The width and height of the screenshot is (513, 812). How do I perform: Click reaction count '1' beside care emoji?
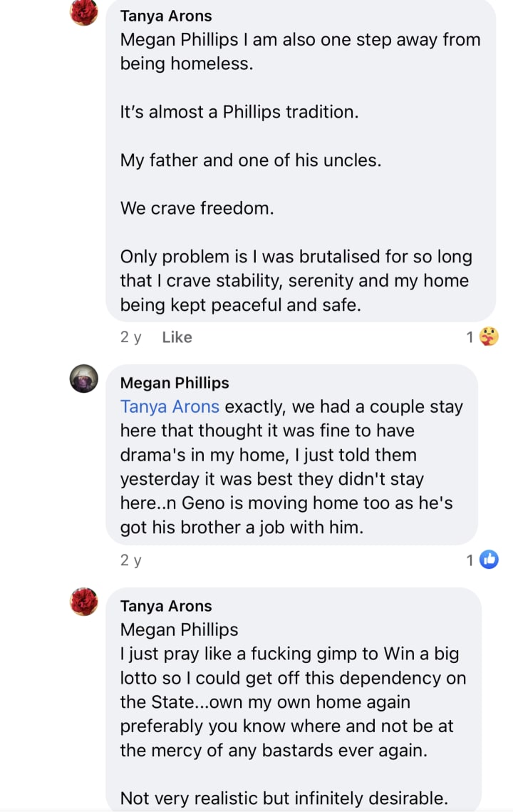[x=470, y=337]
